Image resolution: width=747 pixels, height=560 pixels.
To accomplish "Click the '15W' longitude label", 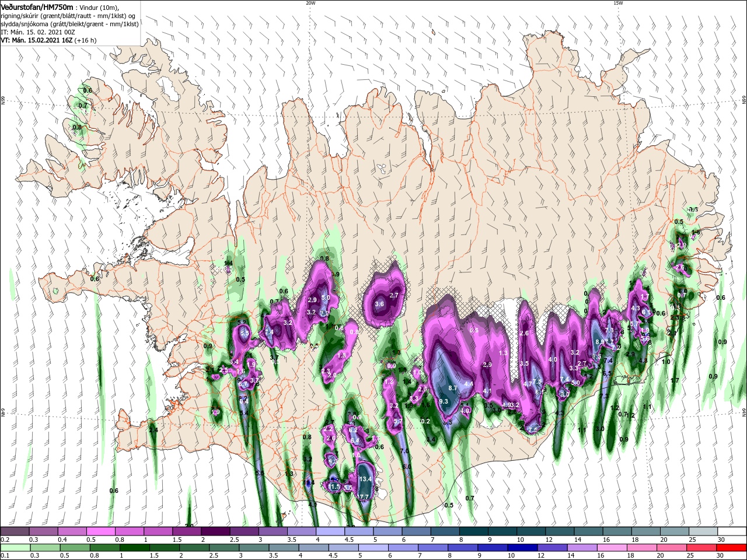I will click(x=619, y=3).
